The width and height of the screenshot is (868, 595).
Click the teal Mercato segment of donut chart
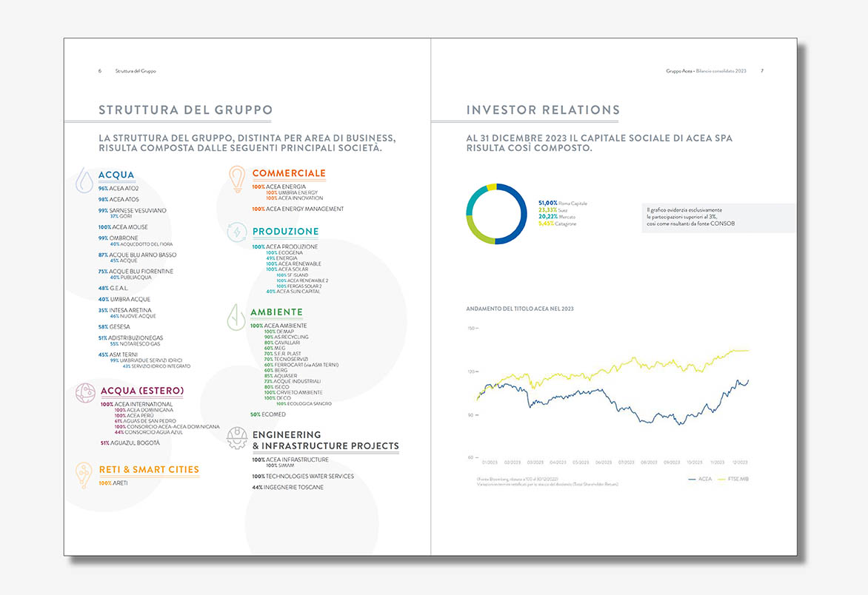[474, 200]
